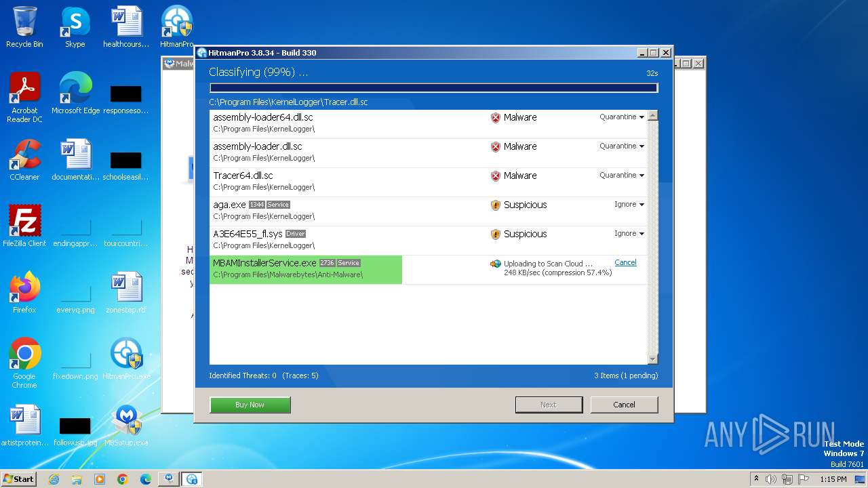Open Quarantine dropdown for assembly-loader.dll.sc
Screen dimensions: 868x488
point(621,146)
